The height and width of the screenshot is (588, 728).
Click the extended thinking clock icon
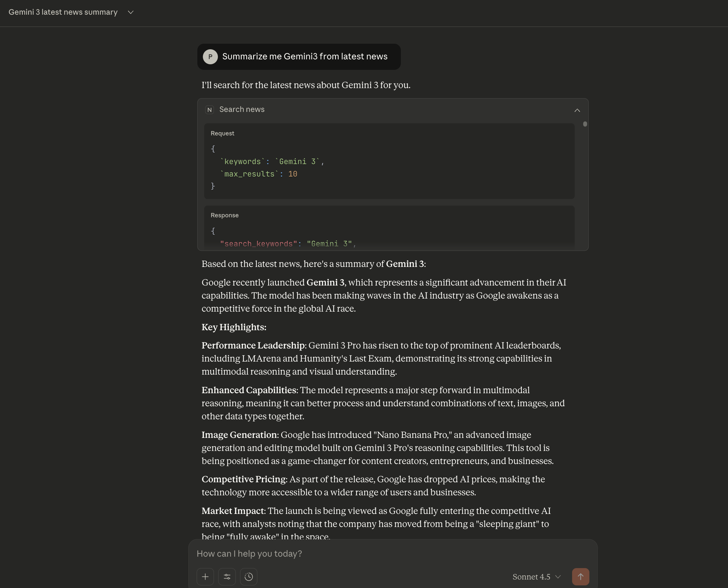(x=249, y=577)
